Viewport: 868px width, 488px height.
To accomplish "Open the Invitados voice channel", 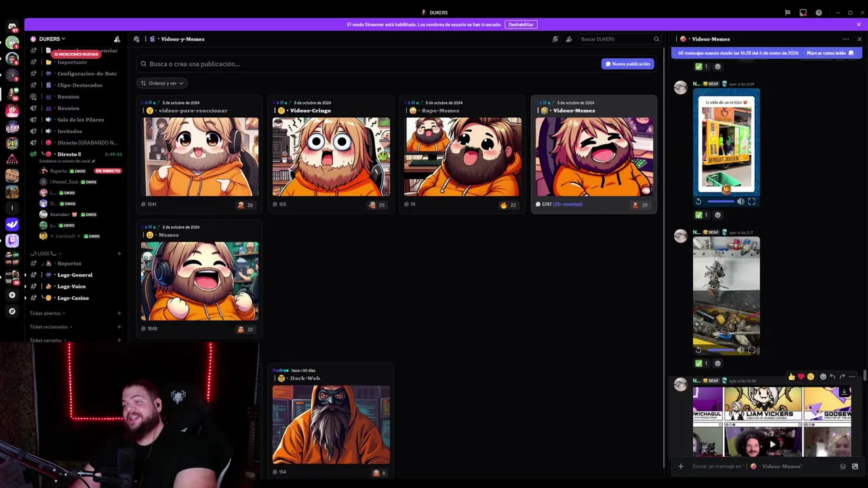I will pyautogui.click(x=75, y=131).
